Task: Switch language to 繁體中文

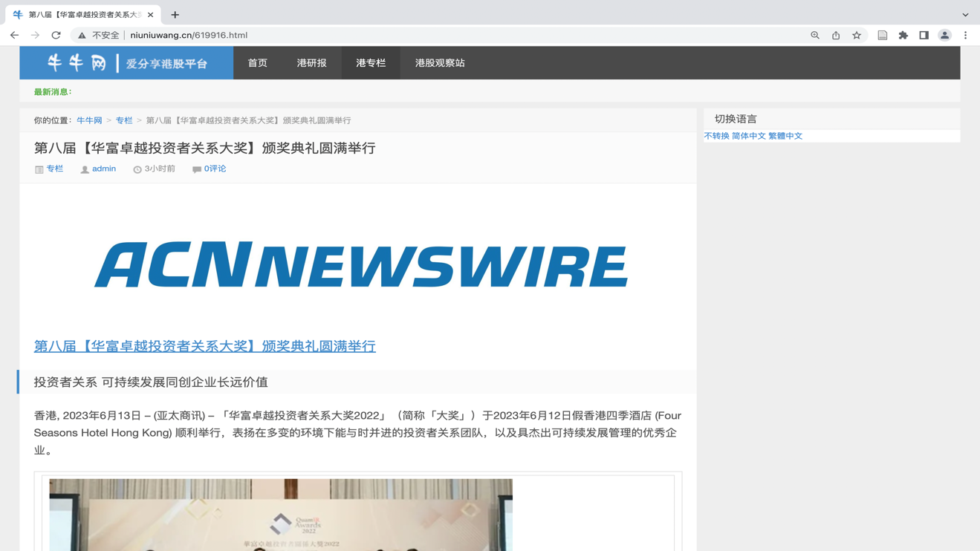Action: coord(785,136)
